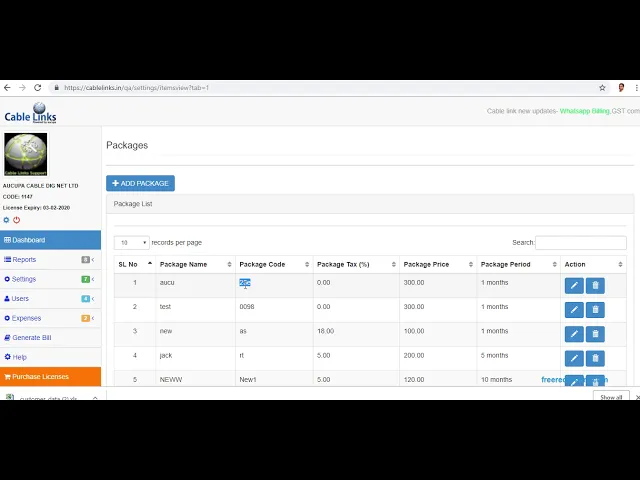Screen dimensions: 640x480
Task: Expand Expenses submenu chevron
Action: 93,318
